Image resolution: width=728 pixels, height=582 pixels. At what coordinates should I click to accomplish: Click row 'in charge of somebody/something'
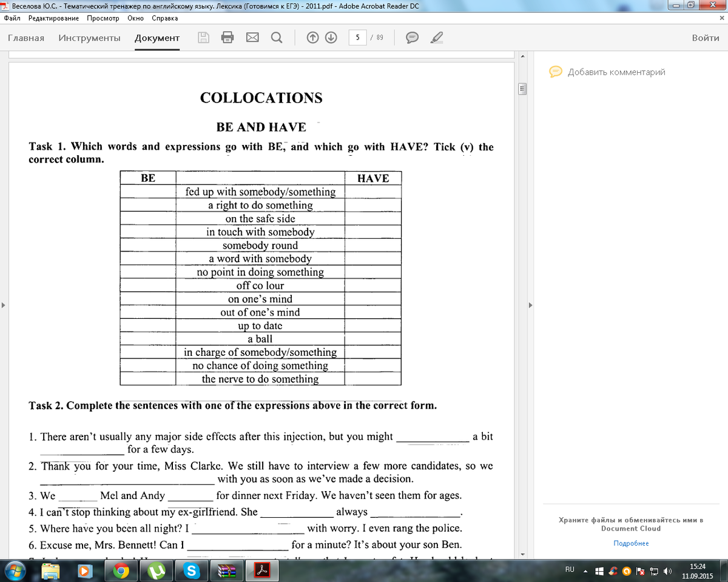pos(260,352)
